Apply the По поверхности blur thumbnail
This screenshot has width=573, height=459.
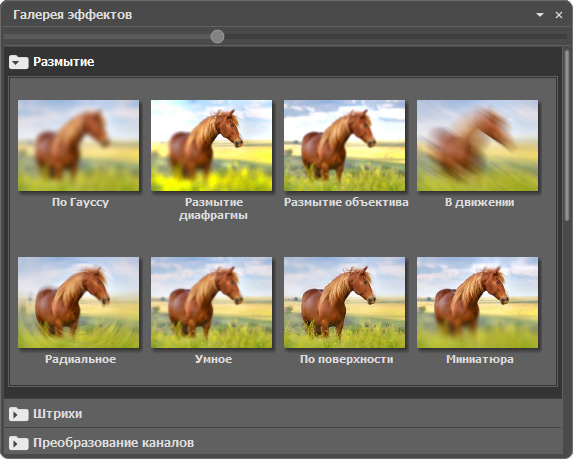pos(345,303)
